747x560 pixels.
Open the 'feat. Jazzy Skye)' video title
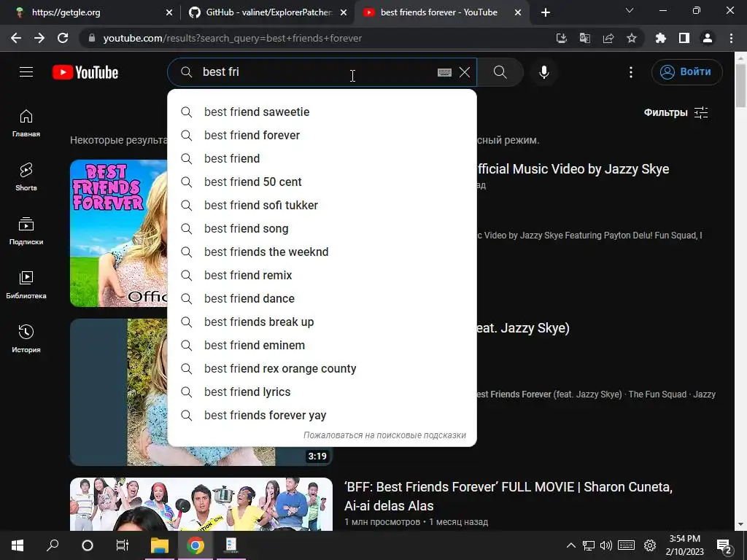(522, 328)
